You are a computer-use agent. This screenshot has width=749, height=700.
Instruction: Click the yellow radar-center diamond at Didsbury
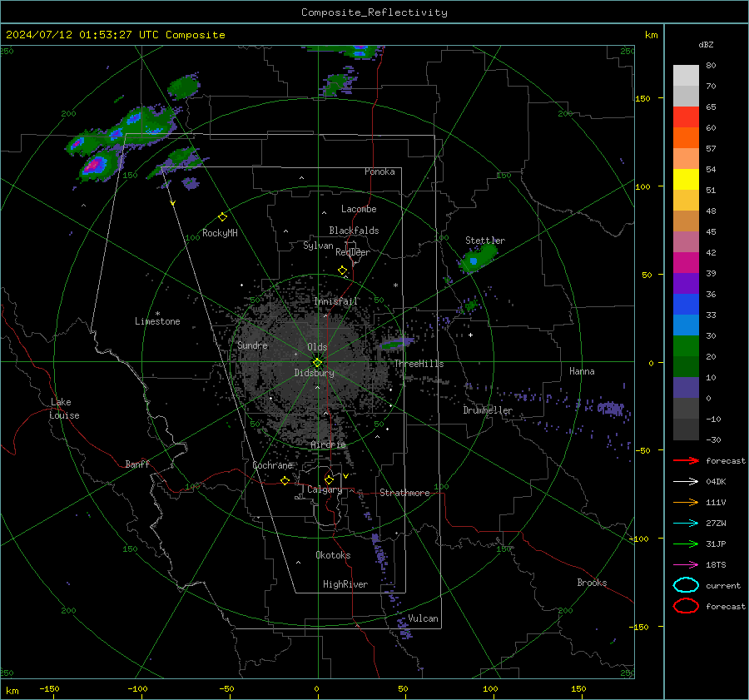tap(318, 363)
